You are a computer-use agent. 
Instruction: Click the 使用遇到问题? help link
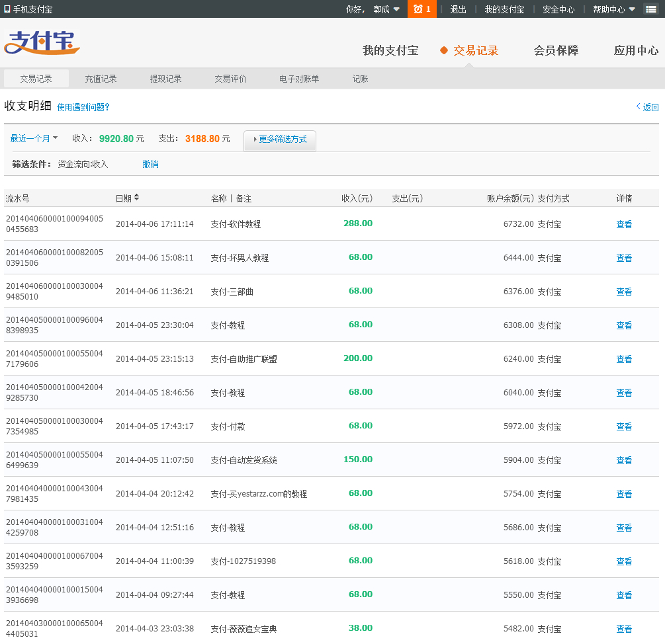(x=83, y=107)
